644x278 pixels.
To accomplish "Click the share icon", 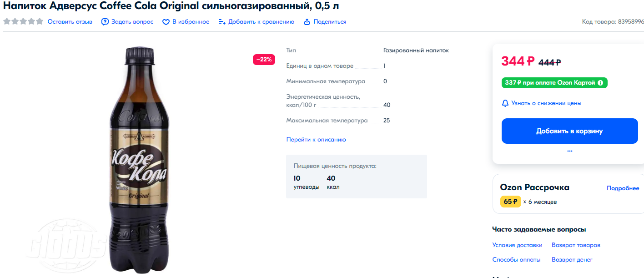I will (307, 22).
